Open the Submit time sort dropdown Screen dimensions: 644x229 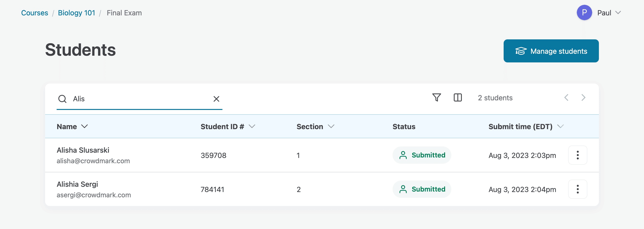coord(561,127)
